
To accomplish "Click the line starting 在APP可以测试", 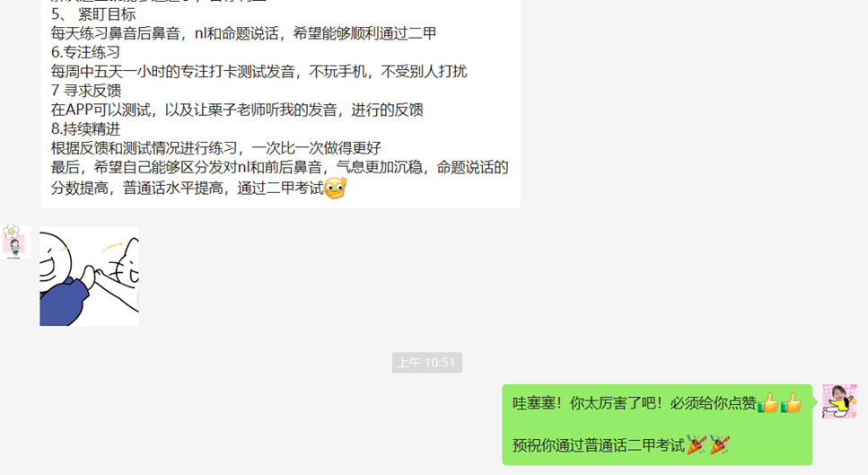I will [x=237, y=110].
